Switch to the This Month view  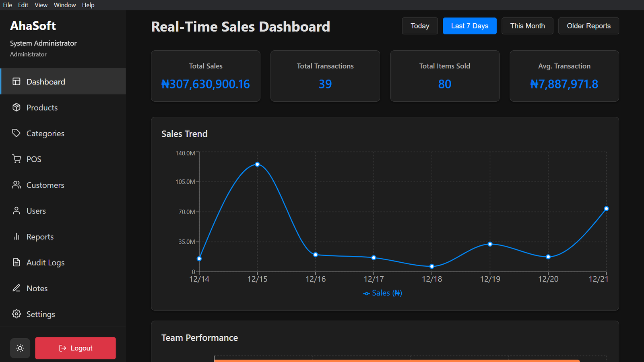pos(527,26)
